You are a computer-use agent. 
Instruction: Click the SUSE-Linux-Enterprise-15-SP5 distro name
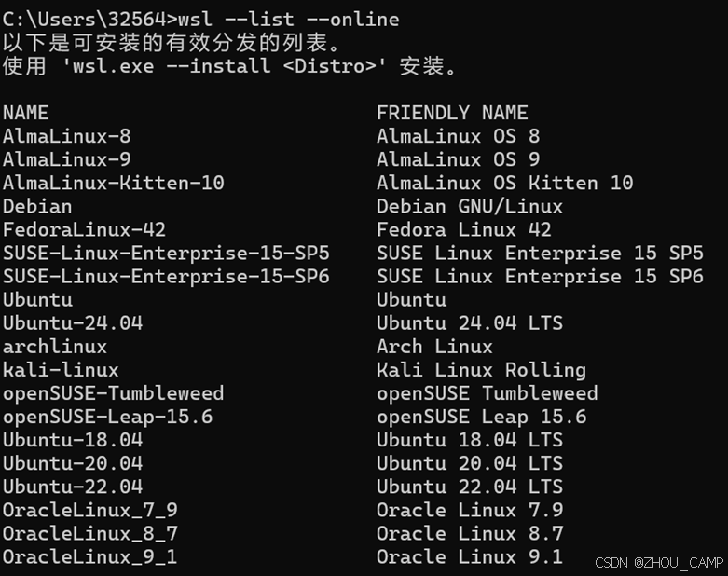pos(166,253)
